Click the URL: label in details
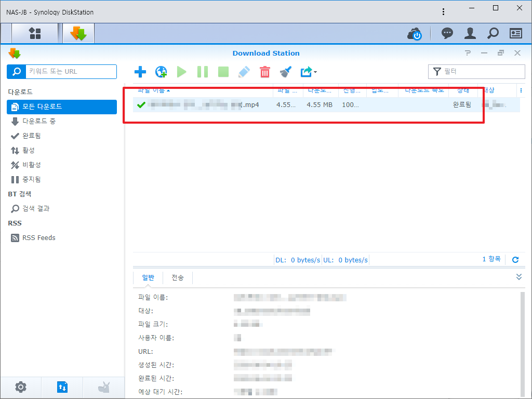This screenshot has height=399, width=532. coord(145,352)
